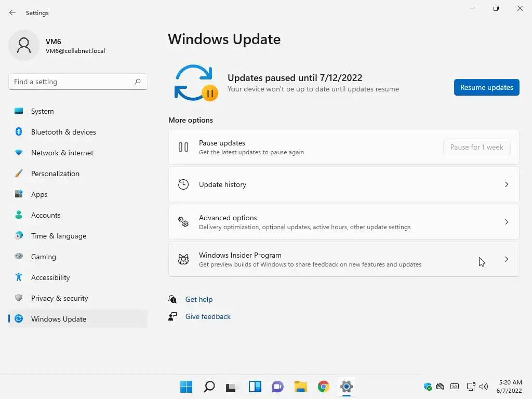This screenshot has height=399, width=532.
Task: Launch Google Chrome from taskbar
Action: pyautogui.click(x=323, y=387)
